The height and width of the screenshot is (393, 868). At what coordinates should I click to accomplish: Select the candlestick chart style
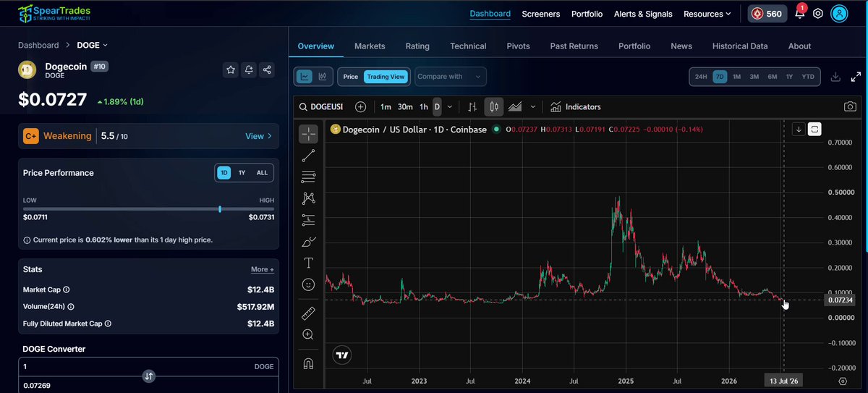click(494, 107)
